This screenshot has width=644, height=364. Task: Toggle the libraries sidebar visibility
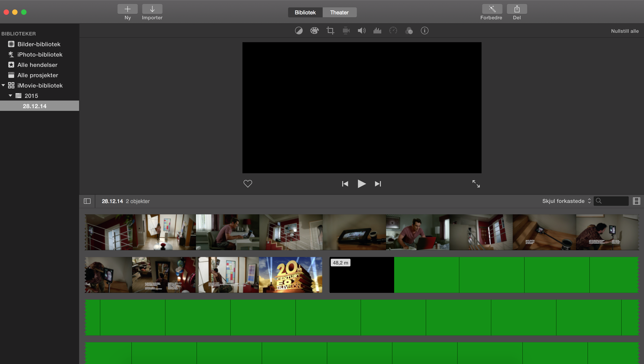(x=87, y=201)
